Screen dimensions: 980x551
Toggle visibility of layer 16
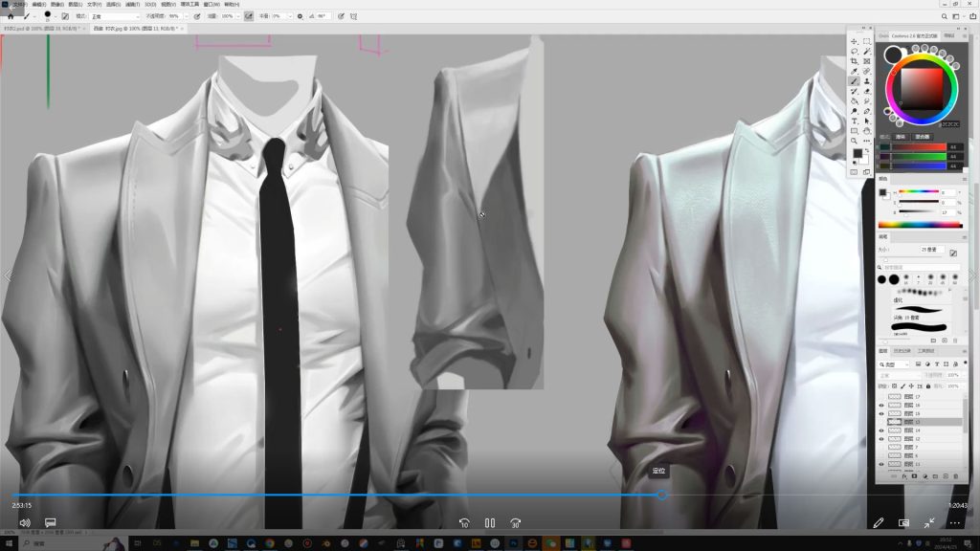881,405
